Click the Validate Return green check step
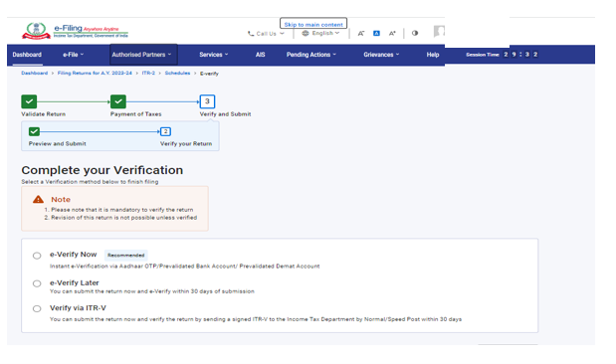 29,101
